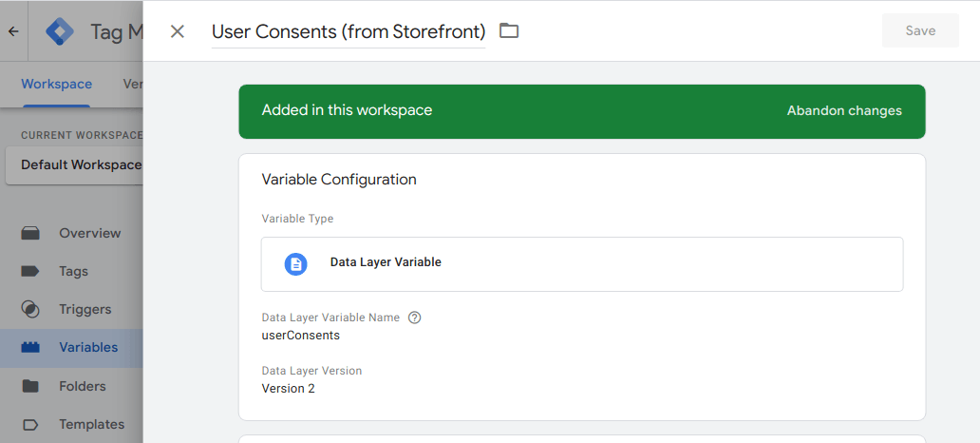Open the Default Workspace selector

tap(74, 165)
